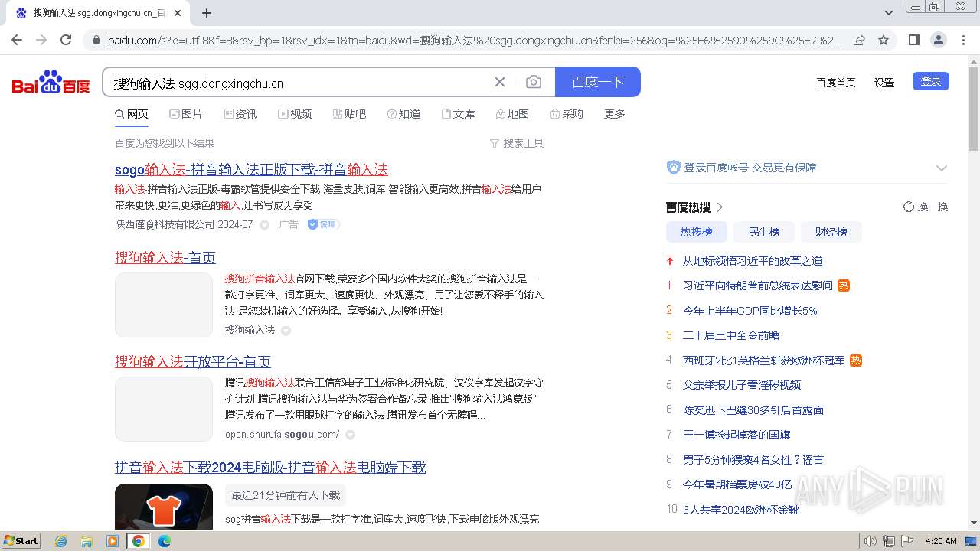
Task: Share this page icon in address bar
Action: [x=859, y=40]
